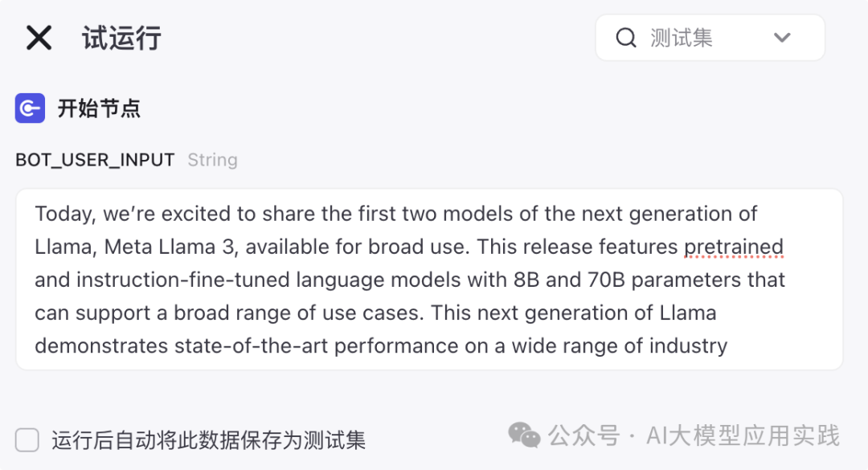868x470 pixels.
Task: Select the 开始节点 heading
Action: coord(99,108)
